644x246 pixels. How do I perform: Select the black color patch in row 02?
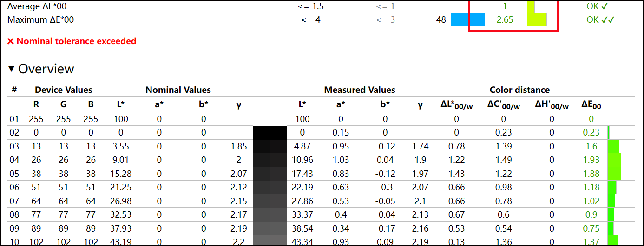click(270, 132)
